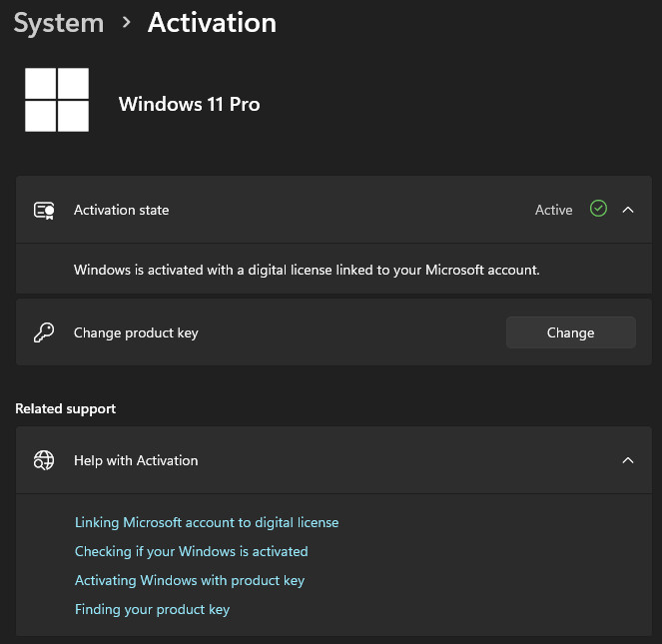
Task: Click the green Active checkmark icon
Action: pyautogui.click(x=598, y=209)
